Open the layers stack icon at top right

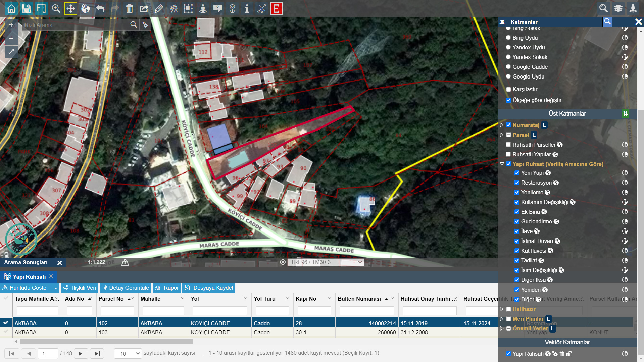pos(618,8)
